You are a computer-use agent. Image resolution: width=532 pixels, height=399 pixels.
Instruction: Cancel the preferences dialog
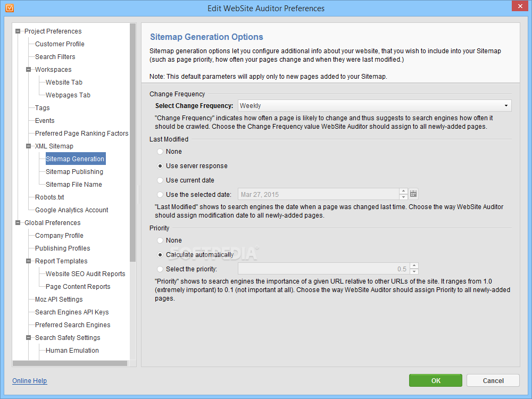pyautogui.click(x=493, y=380)
